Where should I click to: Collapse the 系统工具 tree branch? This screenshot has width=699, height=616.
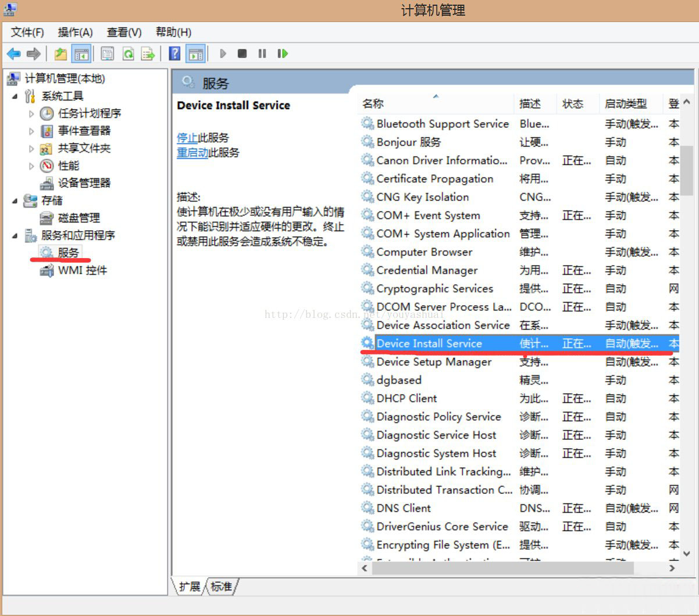16,96
